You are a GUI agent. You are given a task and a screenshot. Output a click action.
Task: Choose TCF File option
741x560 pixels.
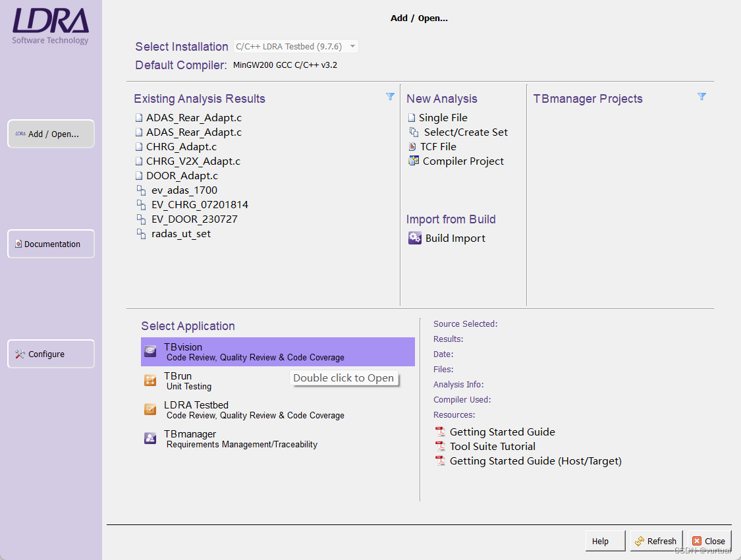438,147
